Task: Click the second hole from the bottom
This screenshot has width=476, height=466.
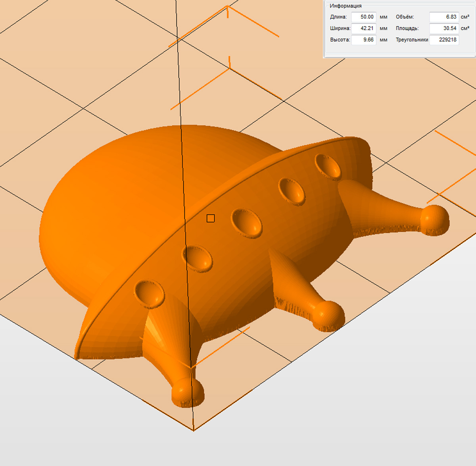Action: click(x=197, y=258)
